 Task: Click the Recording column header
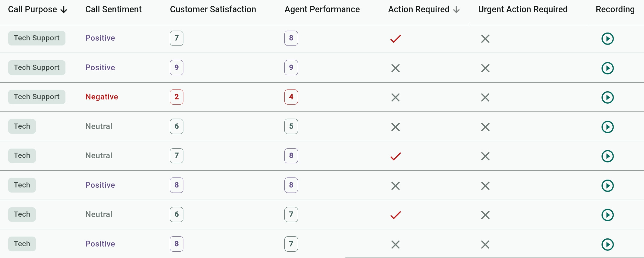tap(615, 9)
